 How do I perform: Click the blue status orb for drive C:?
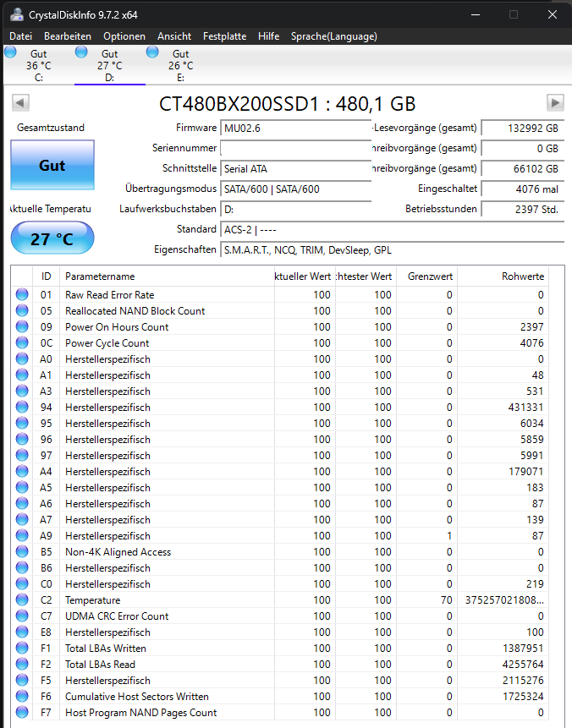(x=10, y=52)
